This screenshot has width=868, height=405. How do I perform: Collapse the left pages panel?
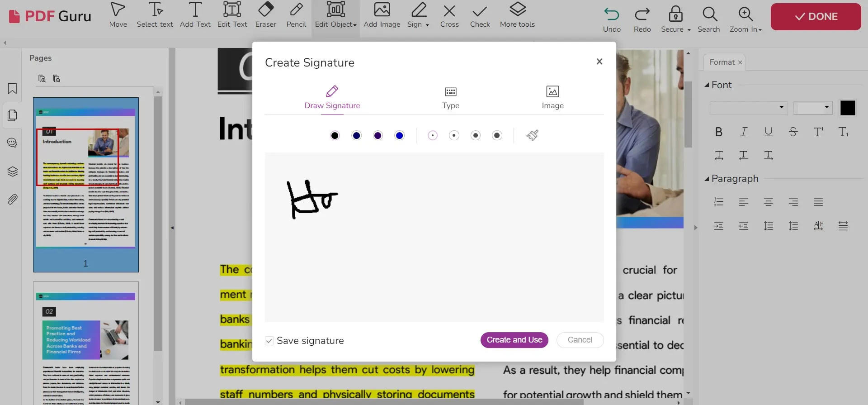(172, 228)
